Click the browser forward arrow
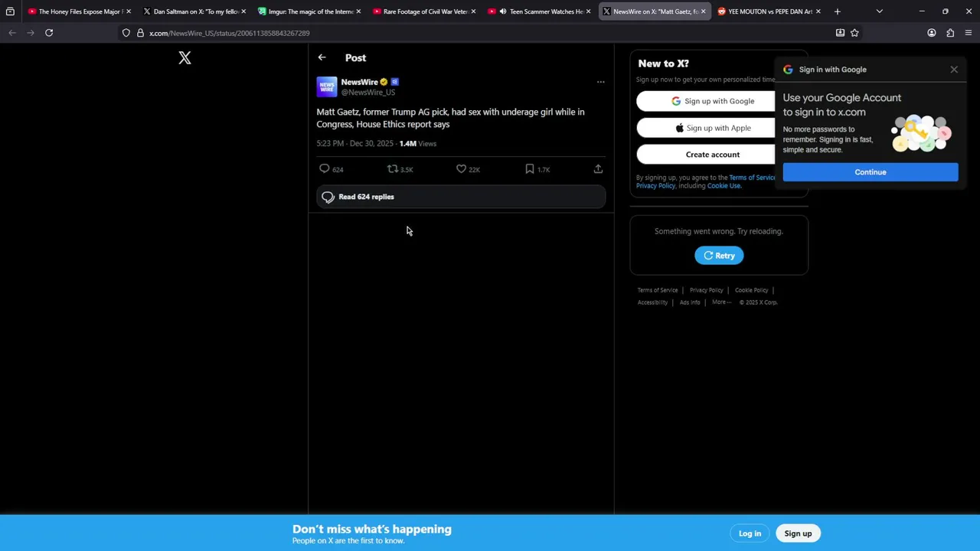The height and width of the screenshot is (551, 980). click(x=31, y=33)
